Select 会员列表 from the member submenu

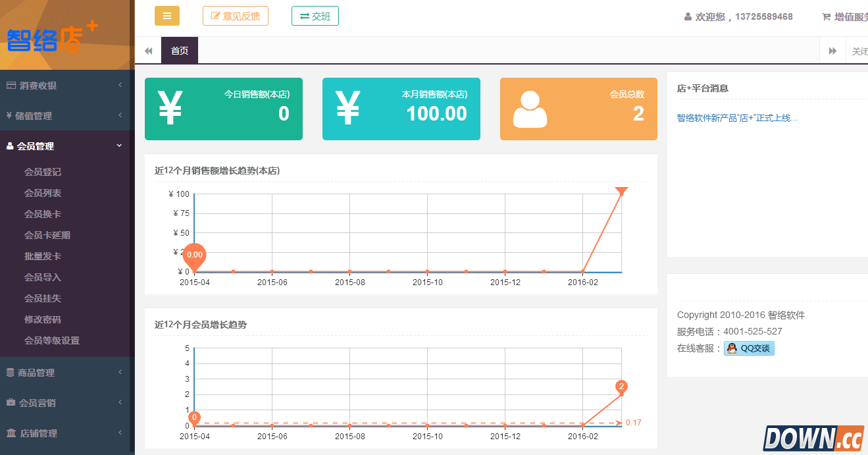click(x=43, y=192)
